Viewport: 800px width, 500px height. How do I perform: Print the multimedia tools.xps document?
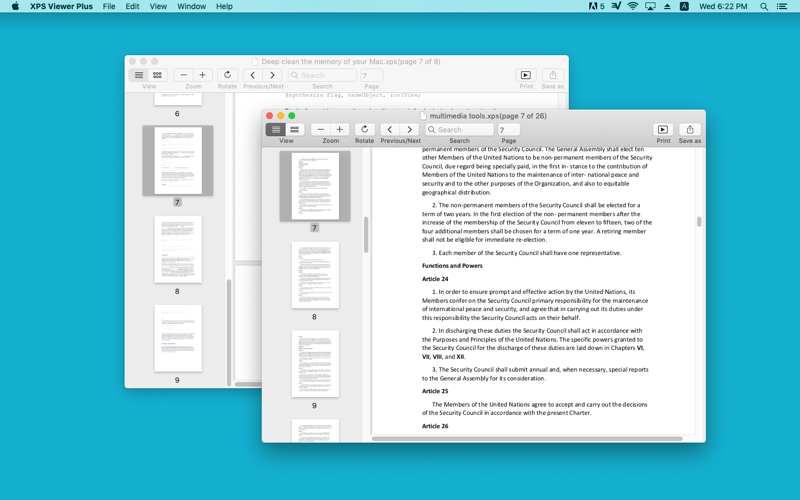pos(663,130)
